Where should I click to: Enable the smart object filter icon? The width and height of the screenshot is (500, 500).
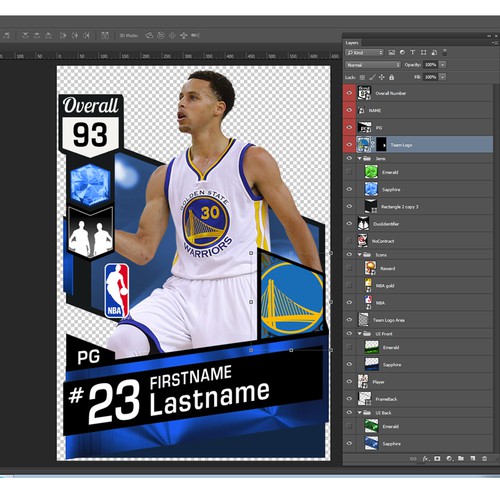(434, 52)
